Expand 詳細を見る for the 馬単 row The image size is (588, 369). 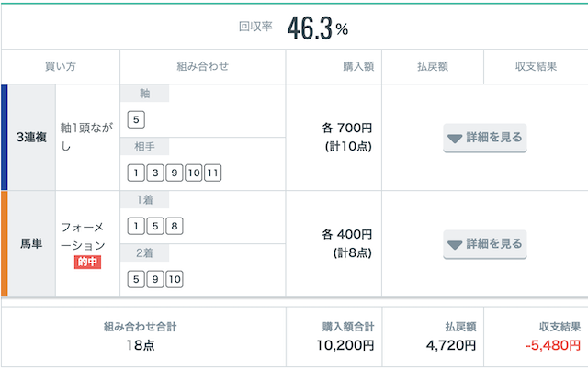coord(484,244)
